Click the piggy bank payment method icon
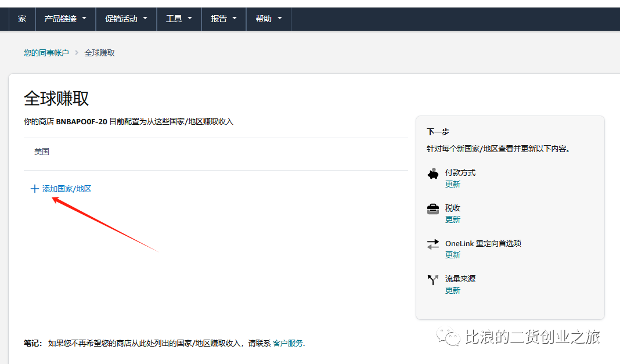This screenshot has width=620, height=364. [433, 174]
